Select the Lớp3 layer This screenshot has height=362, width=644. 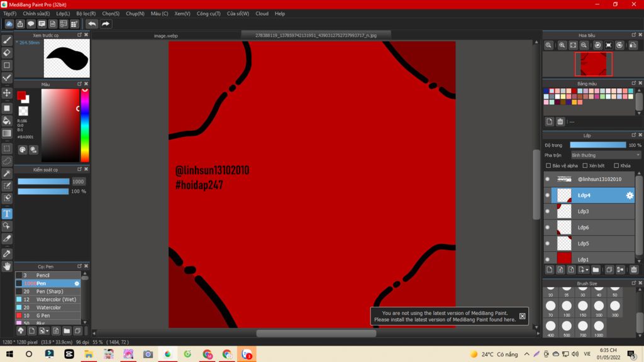[593, 211]
